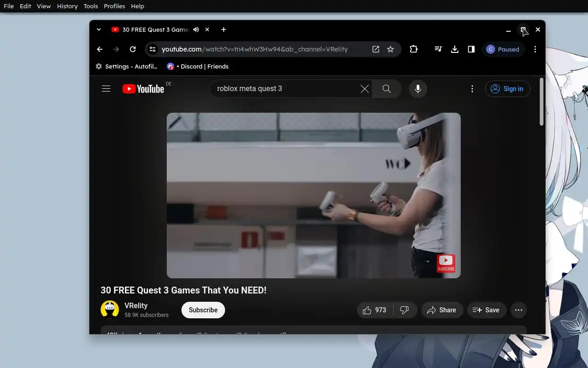588x368 pixels.
Task: Sign in to YouTube
Action: 508,89
